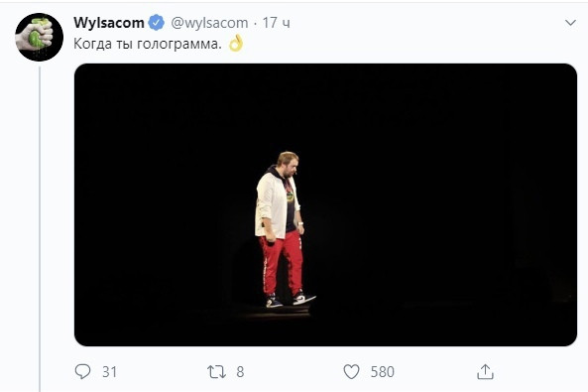Click the man's red-and-white sneakers
This screenshot has width=588, height=392.
[x=291, y=300]
